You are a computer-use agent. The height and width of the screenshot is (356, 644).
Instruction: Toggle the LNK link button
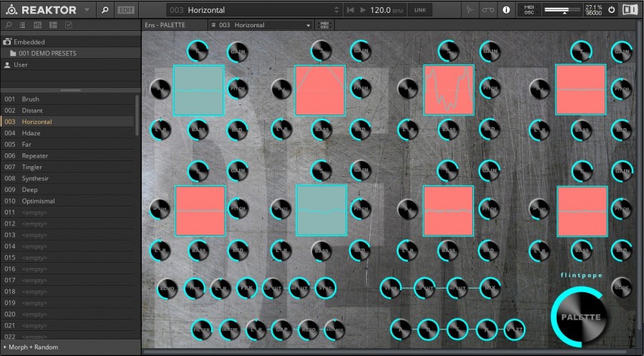coord(420,10)
